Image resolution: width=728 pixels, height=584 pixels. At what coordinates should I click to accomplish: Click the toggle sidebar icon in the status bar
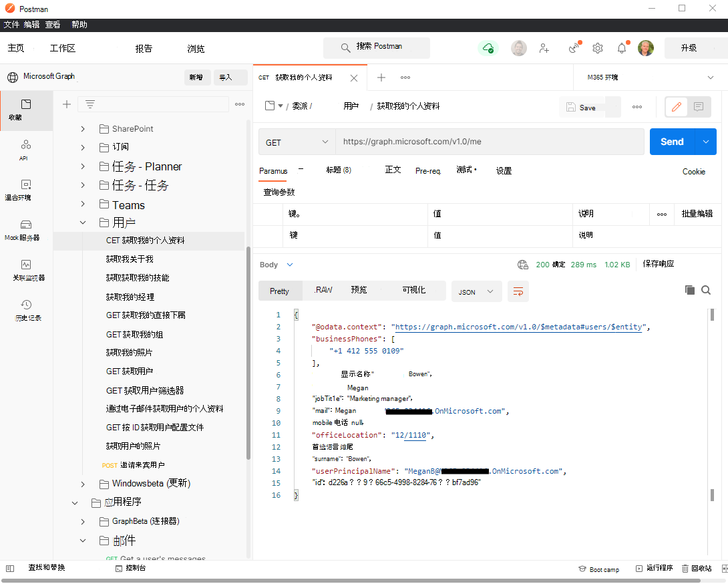point(10,568)
